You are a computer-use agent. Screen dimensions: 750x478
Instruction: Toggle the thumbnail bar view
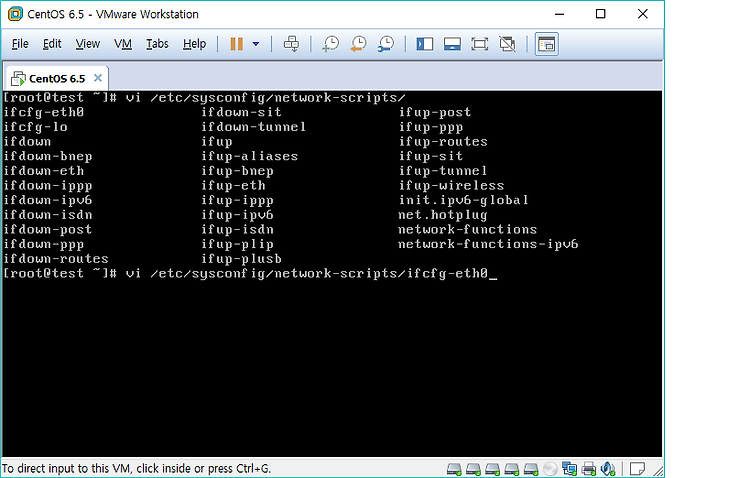point(452,44)
